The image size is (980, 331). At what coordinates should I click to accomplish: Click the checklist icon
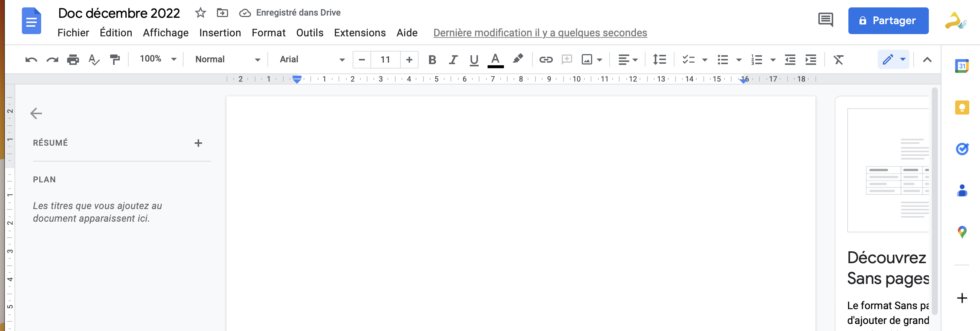pos(688,59)
